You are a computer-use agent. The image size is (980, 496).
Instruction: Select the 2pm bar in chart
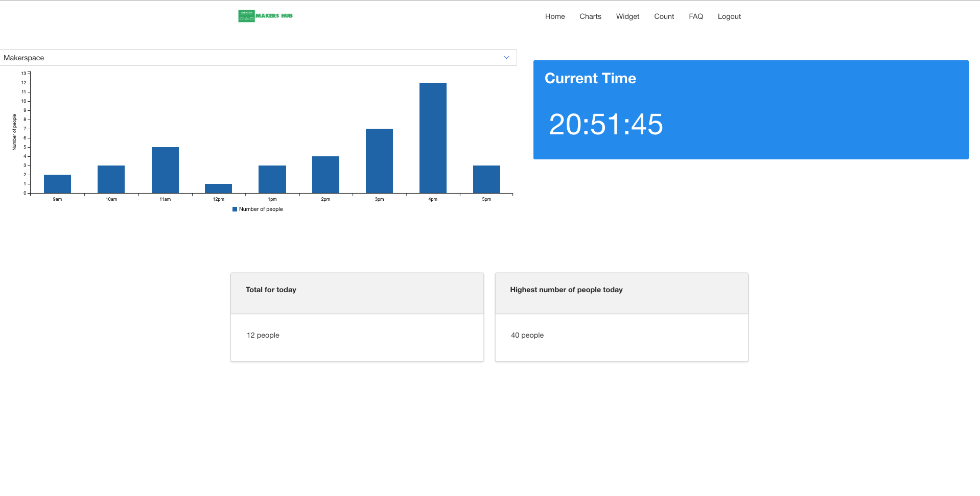(325, 175)
